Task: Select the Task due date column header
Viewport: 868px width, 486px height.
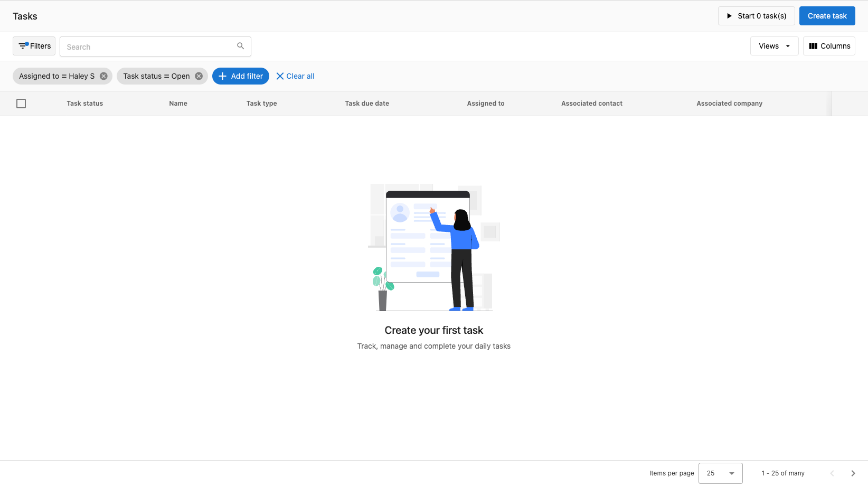Action: tap(367, 103)
